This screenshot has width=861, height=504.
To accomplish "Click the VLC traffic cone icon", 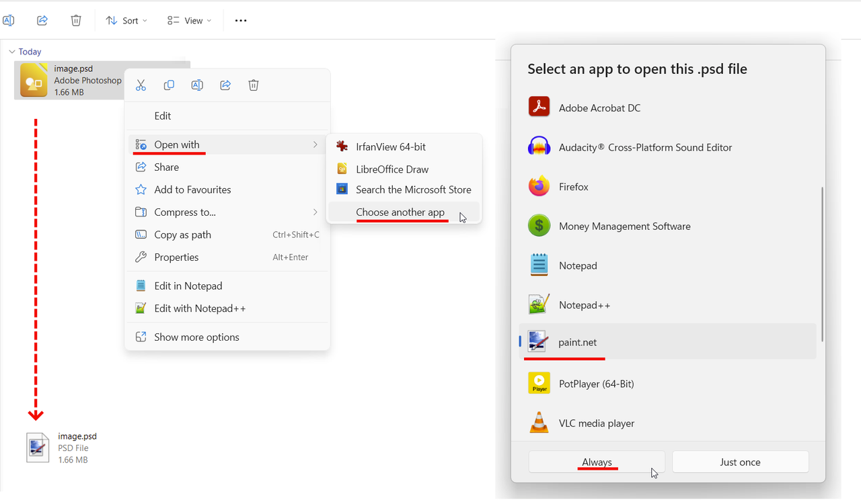I will pos(539,423).
